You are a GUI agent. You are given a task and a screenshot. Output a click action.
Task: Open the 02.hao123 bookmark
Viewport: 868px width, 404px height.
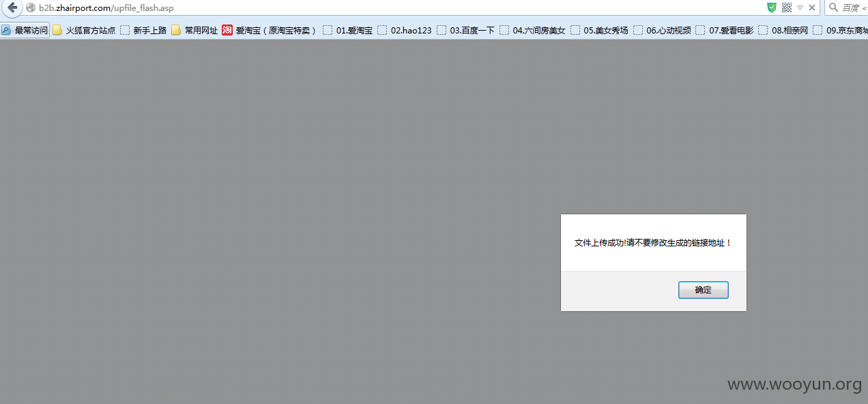405,30
